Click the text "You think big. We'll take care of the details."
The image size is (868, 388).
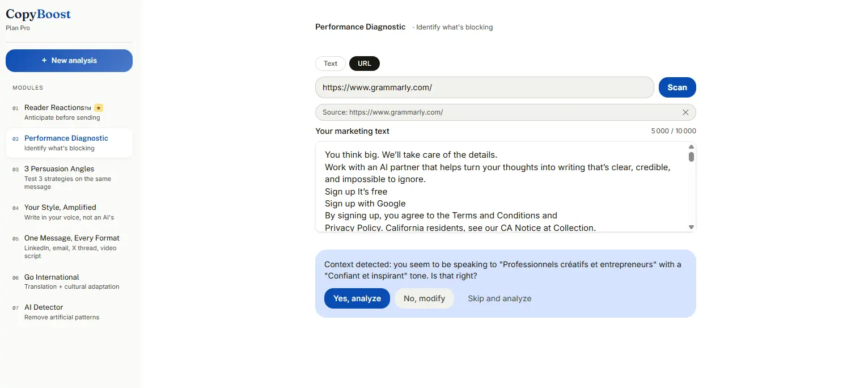[411, 155]
